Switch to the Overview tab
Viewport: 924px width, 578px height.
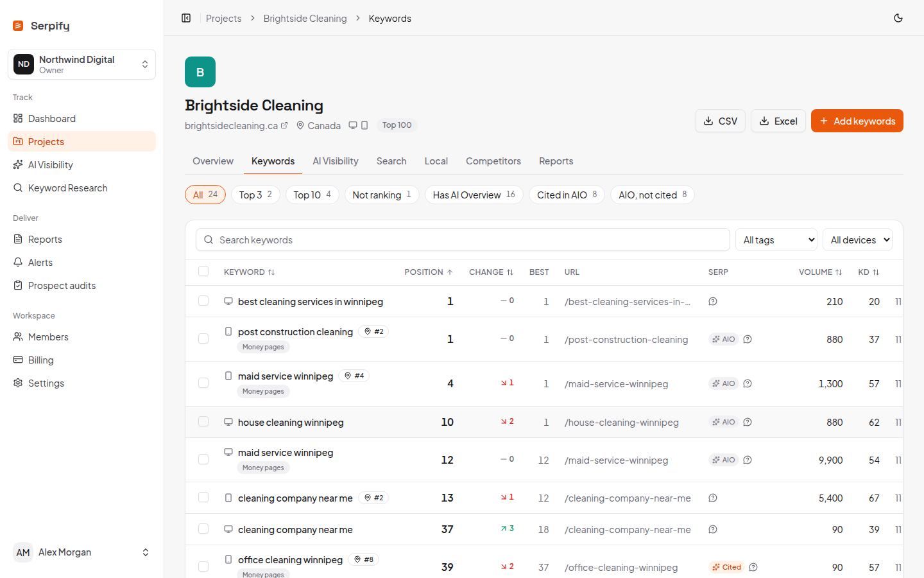tap(213, 161)
